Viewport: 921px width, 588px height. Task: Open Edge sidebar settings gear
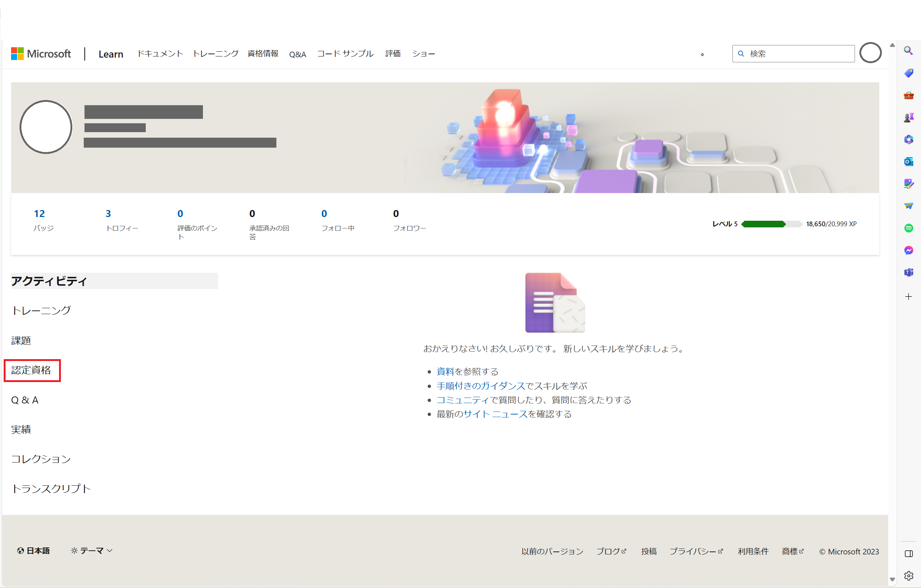pyautogui.click(x=909, y=575)
